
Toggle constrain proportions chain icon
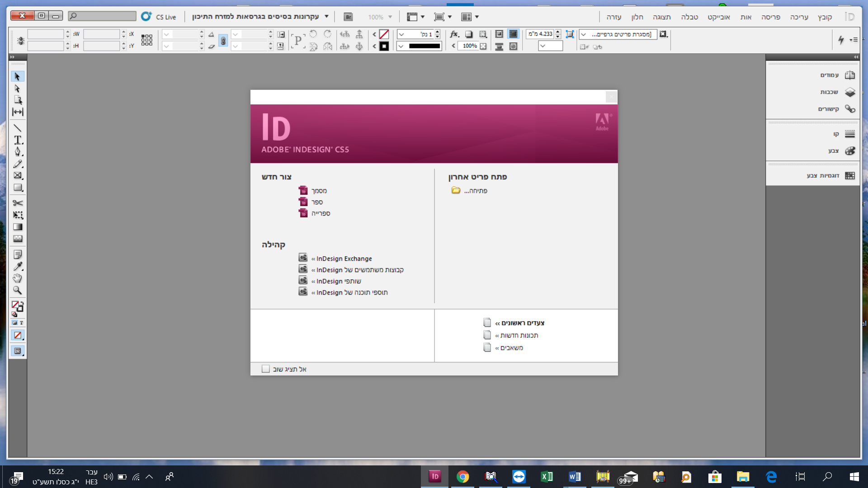click(223, 40)
